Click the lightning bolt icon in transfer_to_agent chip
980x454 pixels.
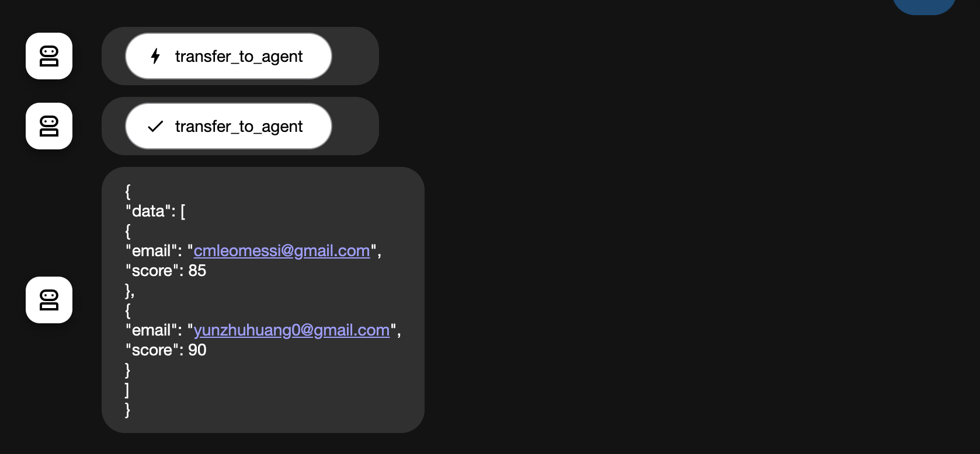tap(155, 56)
